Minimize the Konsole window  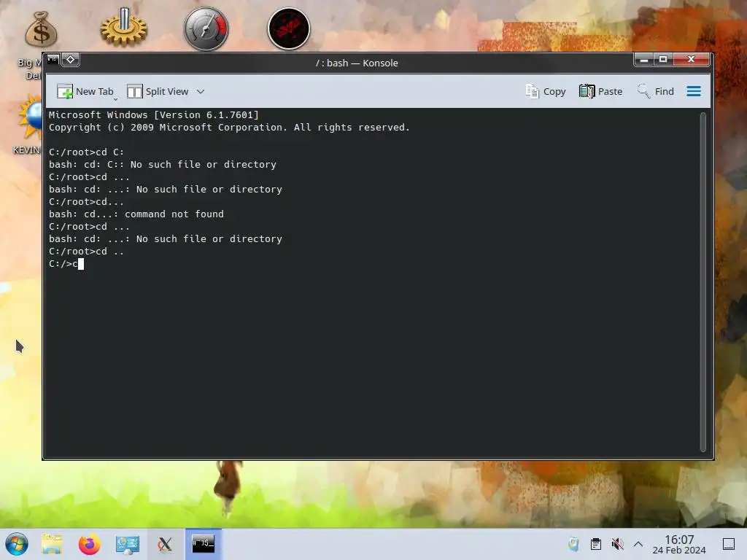(x=643, y=60)
